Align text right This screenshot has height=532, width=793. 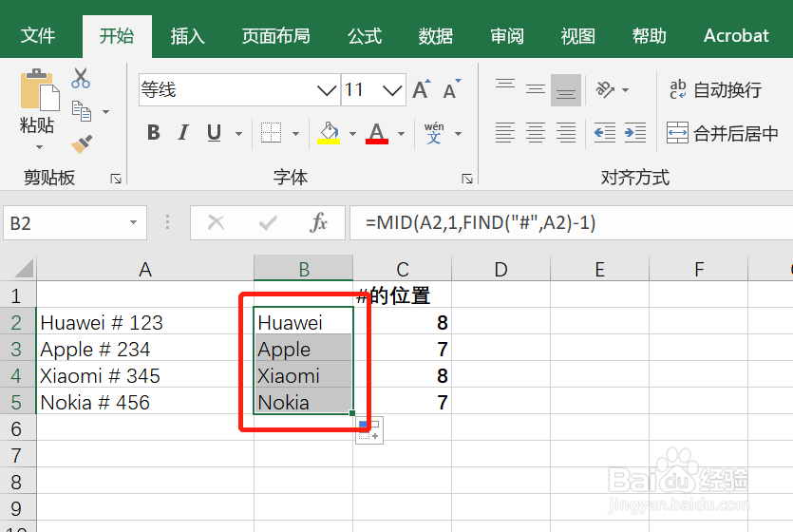tap(566, 133)
